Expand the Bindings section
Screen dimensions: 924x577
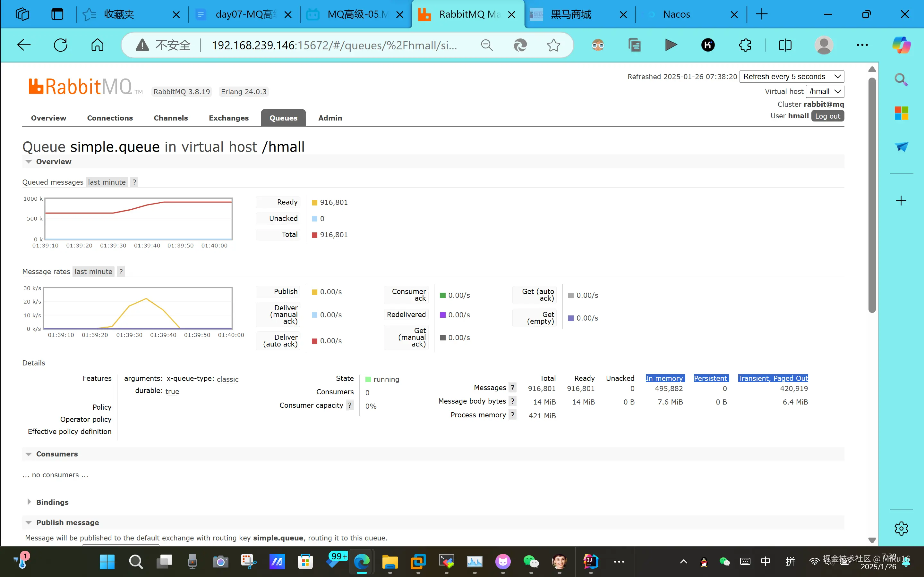click(52, 502)
